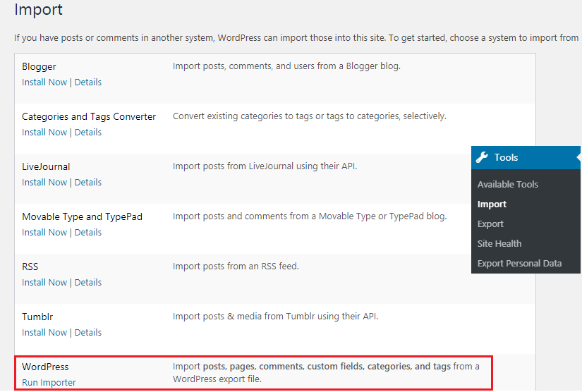Open Available Tools submenu item
Image resolution: width=582 pixels, height=392 pixels.
(507, 184)
